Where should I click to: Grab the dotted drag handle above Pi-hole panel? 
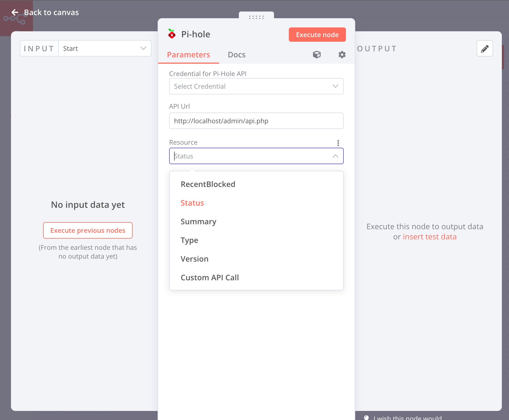(x=256, y=17)
